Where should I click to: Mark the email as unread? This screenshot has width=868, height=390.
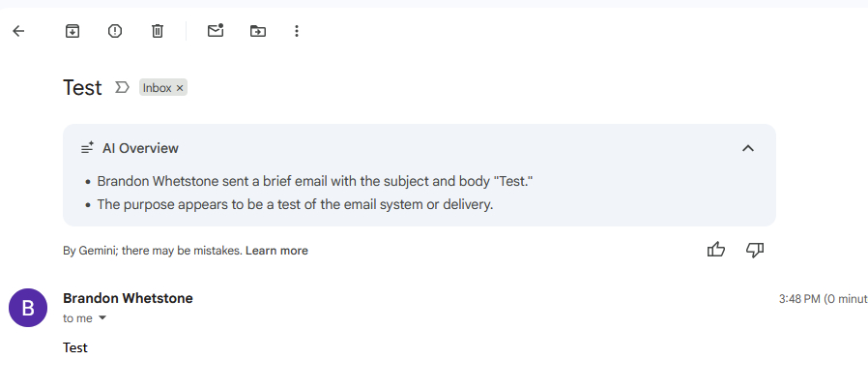pos(216,31)
